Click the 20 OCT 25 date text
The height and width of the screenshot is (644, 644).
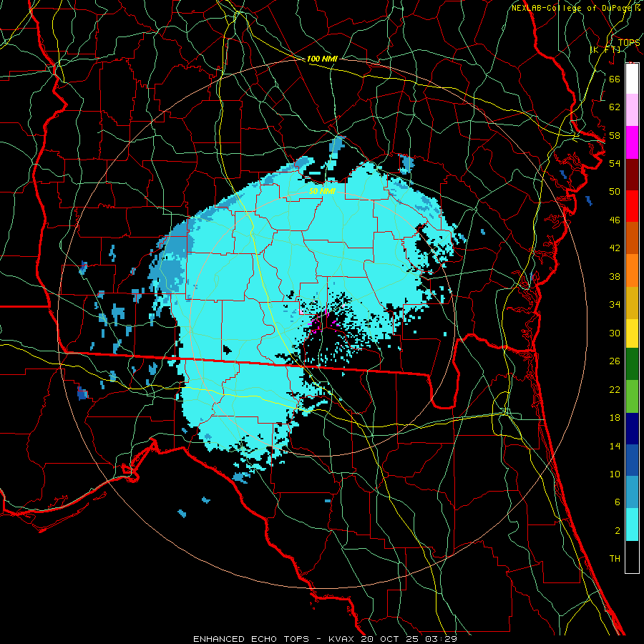pos(391,639)
